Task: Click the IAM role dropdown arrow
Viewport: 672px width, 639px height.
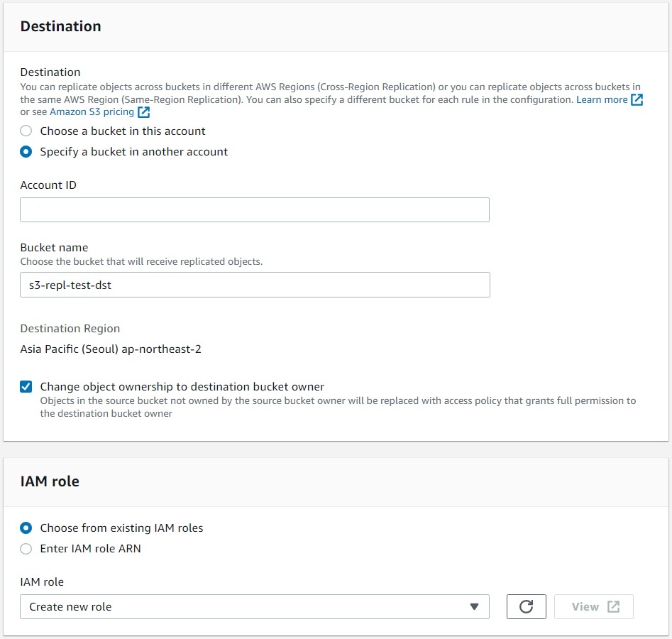Action: tap(475, 607)
